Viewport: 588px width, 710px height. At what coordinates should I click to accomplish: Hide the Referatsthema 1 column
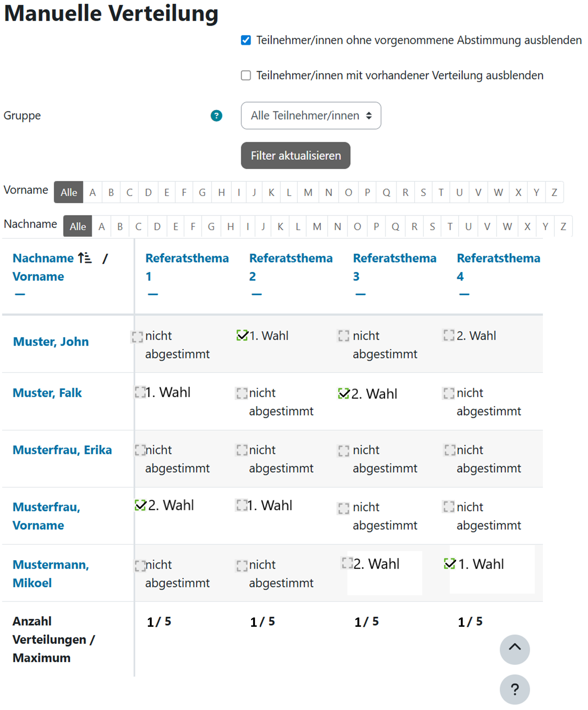(153, 294)
